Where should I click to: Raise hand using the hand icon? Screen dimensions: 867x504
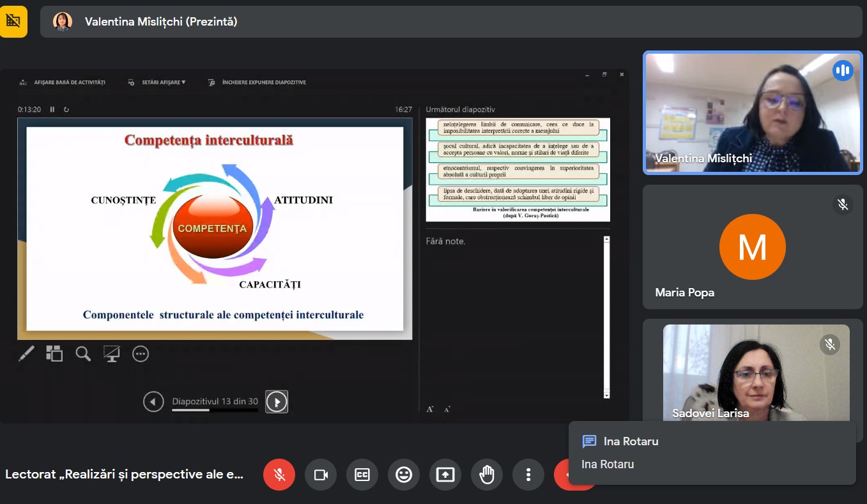click(x=487, y=475)
